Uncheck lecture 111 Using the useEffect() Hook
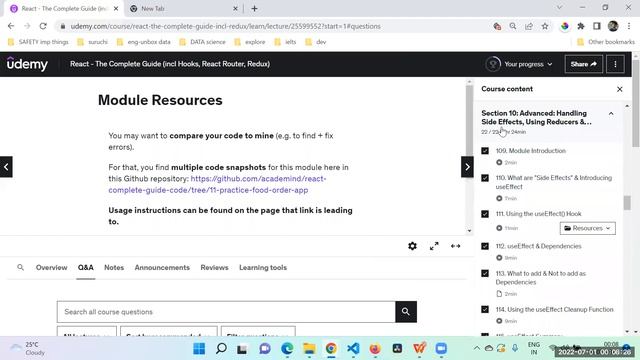The width and height of the screenshot is (640, 360). (x=485, y=214)
